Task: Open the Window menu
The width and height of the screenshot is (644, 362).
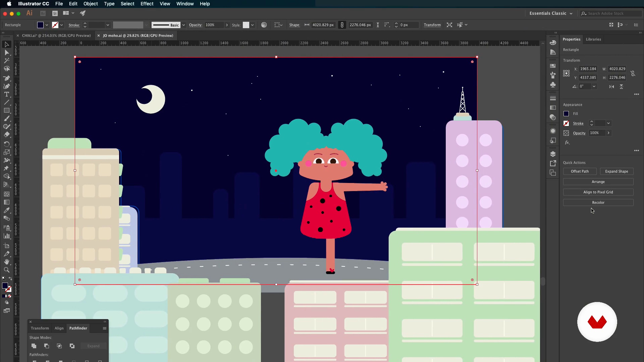Action: point(185,4)
